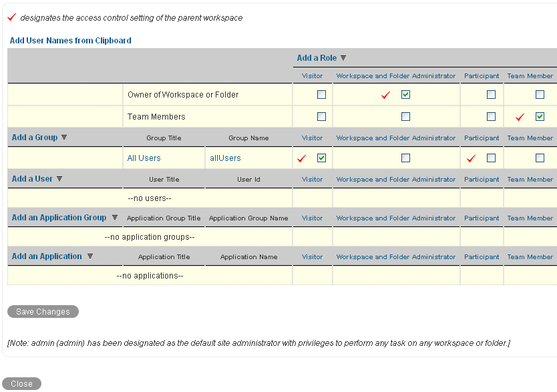Click the Close button
This screenshot has height=392, width=557.
point(21,384)
